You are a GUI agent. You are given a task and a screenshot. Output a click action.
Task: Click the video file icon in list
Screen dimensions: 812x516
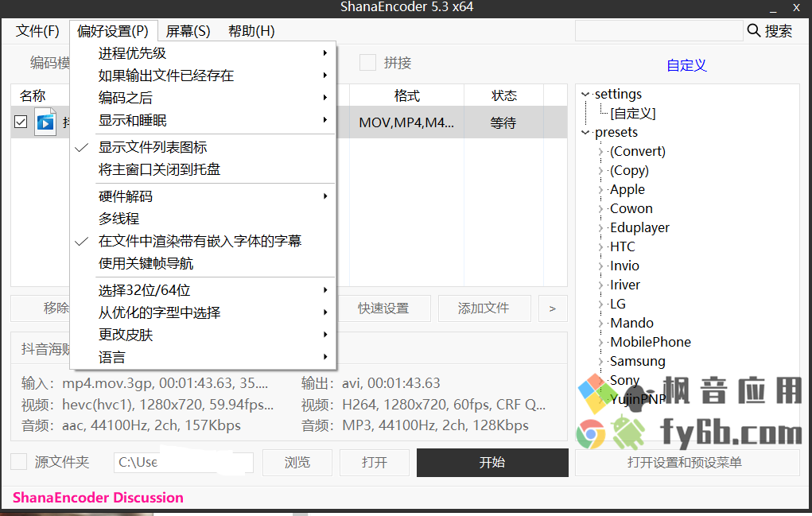(45, 122)
